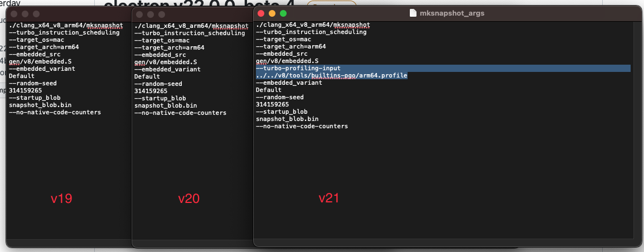Click --target_arch=arm64 in the leftmost window
The height and width of the screenshot is (252, 644).
pos(43,47)
